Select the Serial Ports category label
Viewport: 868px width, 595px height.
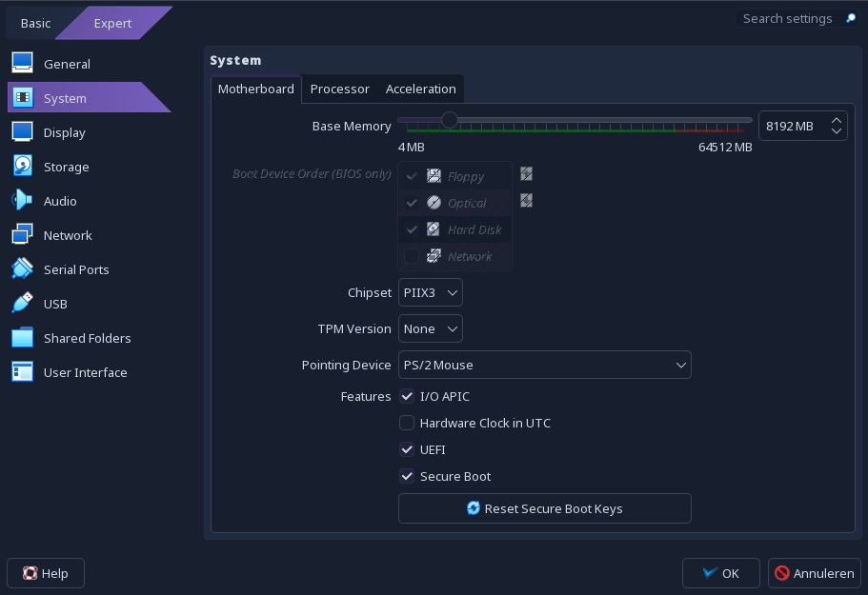pos(76,269)
